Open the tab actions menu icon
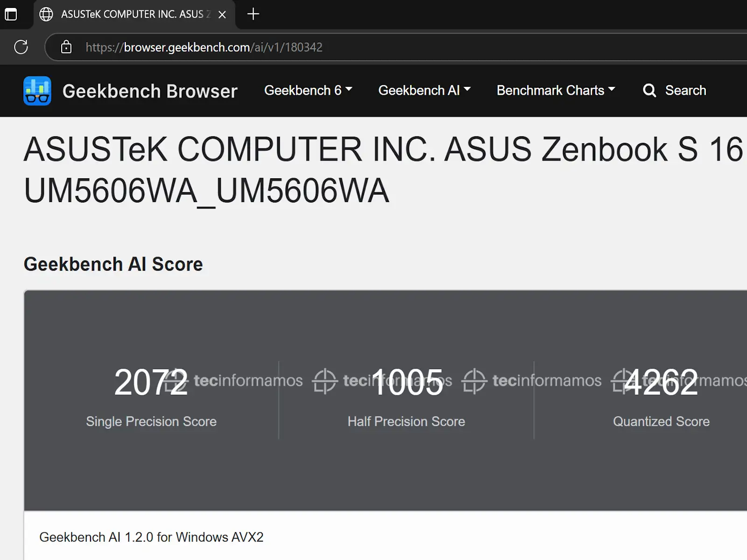This screenshot has height=560, width=747. (x=11, y=14)
